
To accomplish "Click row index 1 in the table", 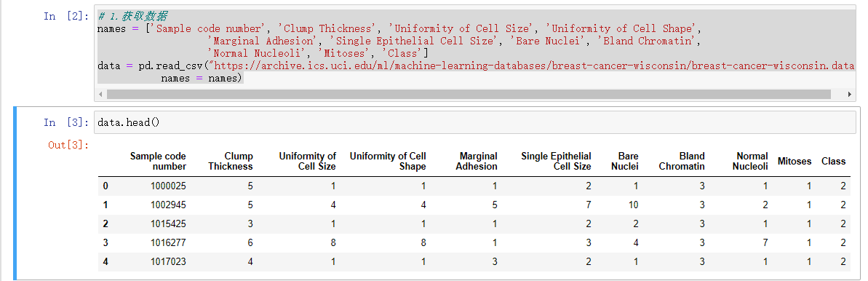I will (x=105, y=205).
